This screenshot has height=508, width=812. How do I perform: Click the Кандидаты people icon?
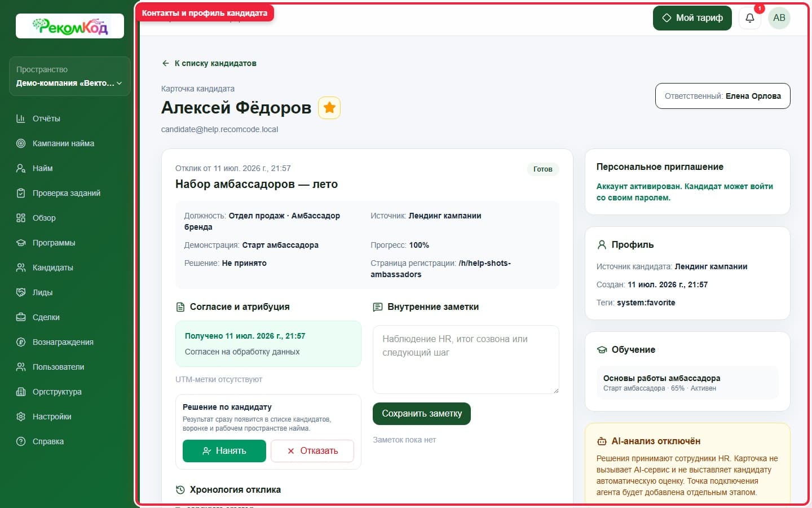pos(21,268)
